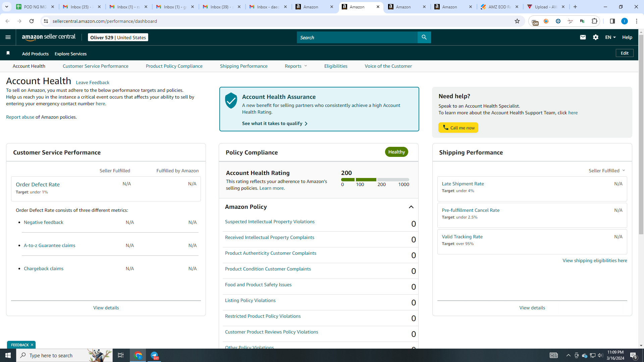Open the Oliver 529 account switcher
The height and width of the screenshot is (362, 644).
118,37
